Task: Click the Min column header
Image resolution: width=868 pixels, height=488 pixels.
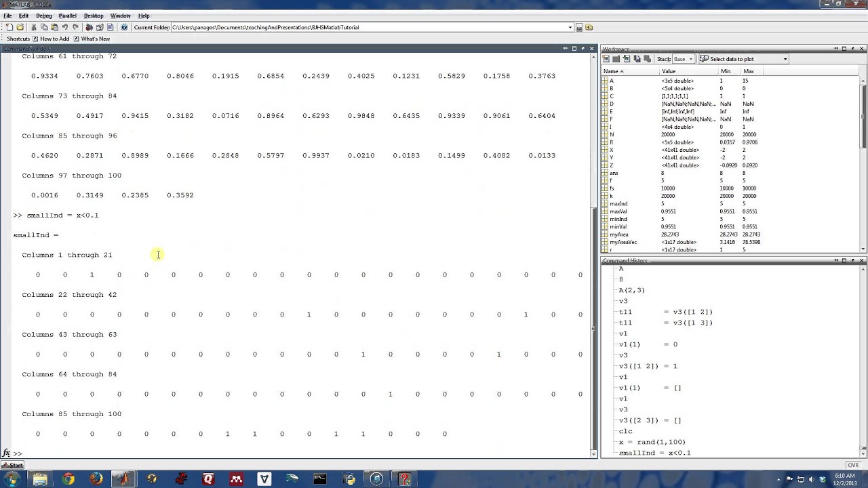Action: [730, 71]
